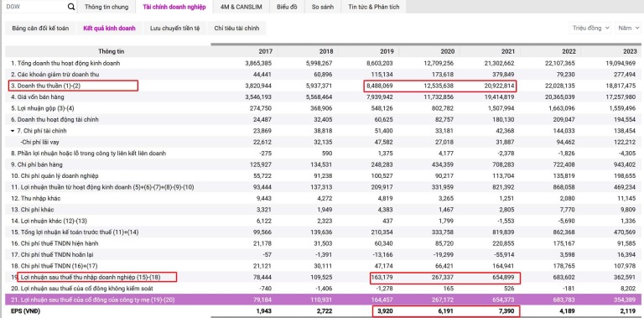Select the EPS (VNĐ) row label

click(26, 311)
